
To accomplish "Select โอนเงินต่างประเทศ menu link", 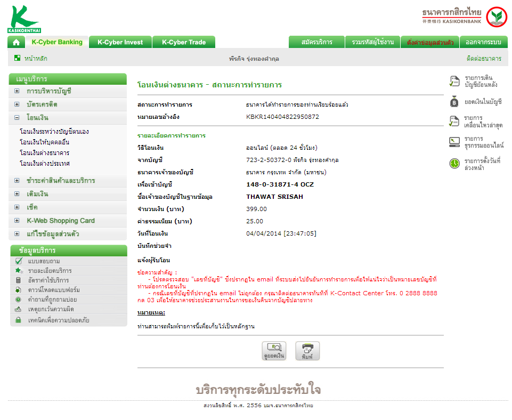I will point(45,163).
